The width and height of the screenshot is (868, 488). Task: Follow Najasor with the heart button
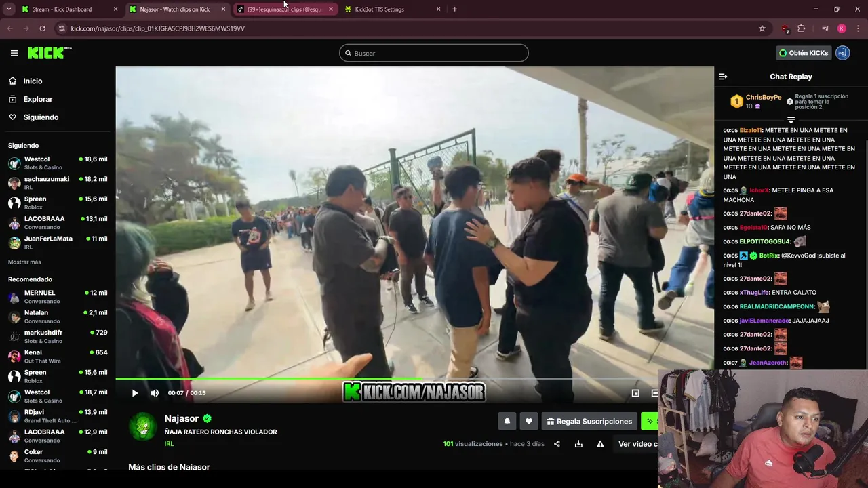click(529, 421)
